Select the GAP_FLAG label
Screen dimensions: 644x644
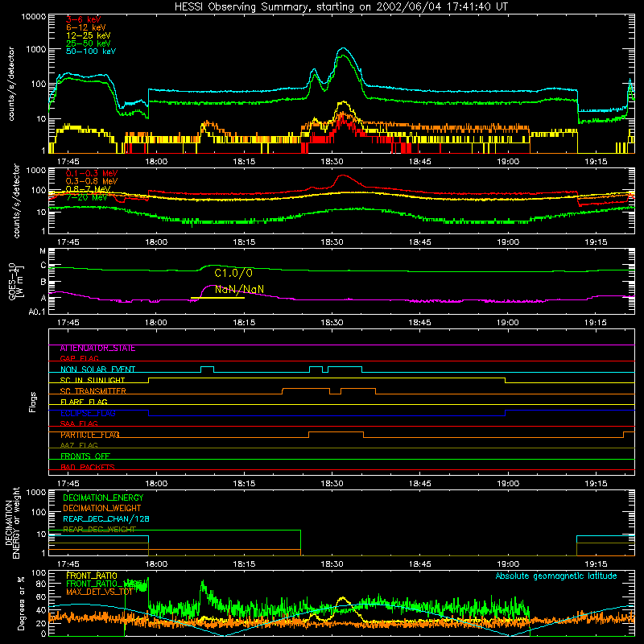point(79,358)
